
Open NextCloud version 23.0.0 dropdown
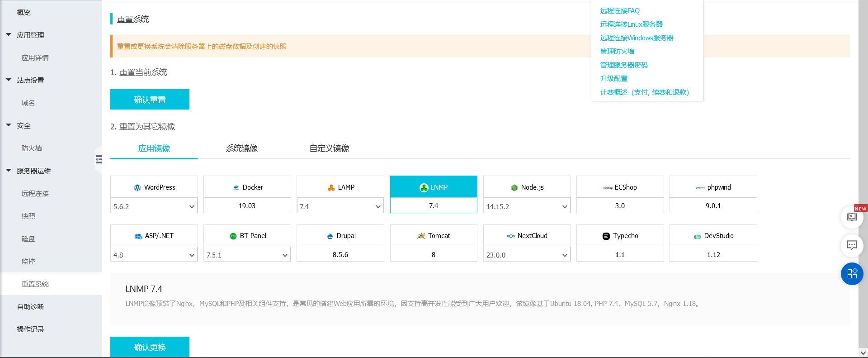(x=527, y=255)
